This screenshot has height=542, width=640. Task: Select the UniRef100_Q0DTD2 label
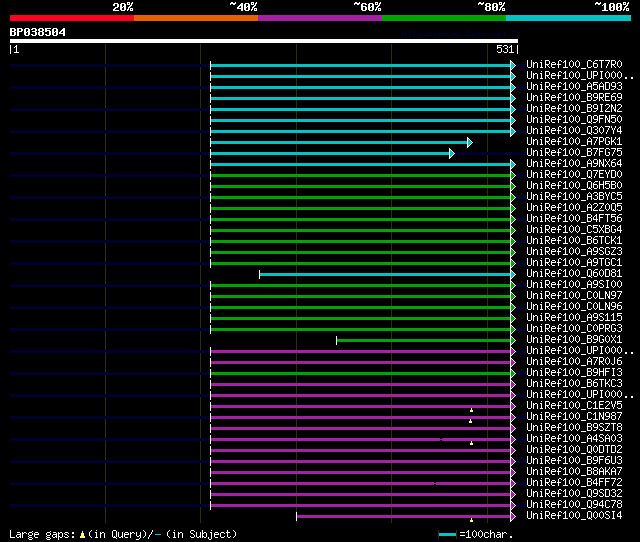tap(574, 450)
